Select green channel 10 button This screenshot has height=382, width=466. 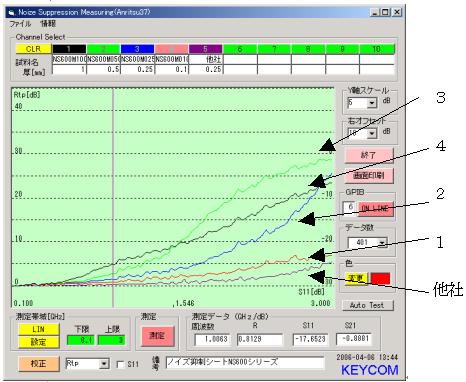tap(377, 49)
